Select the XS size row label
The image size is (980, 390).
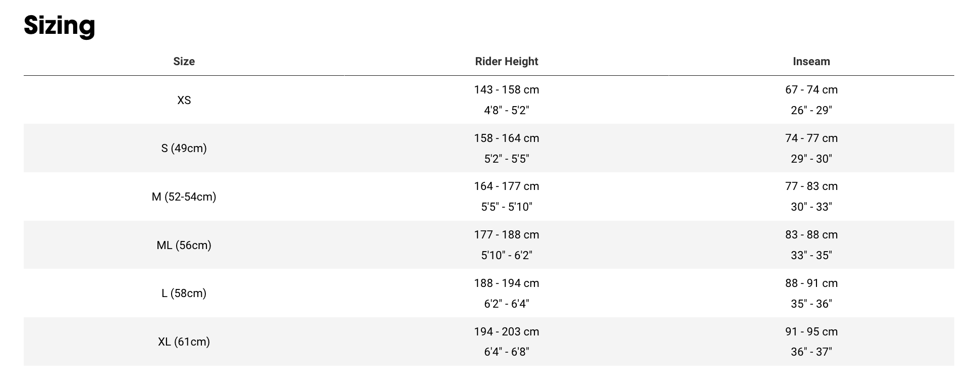tap(184, 100)
